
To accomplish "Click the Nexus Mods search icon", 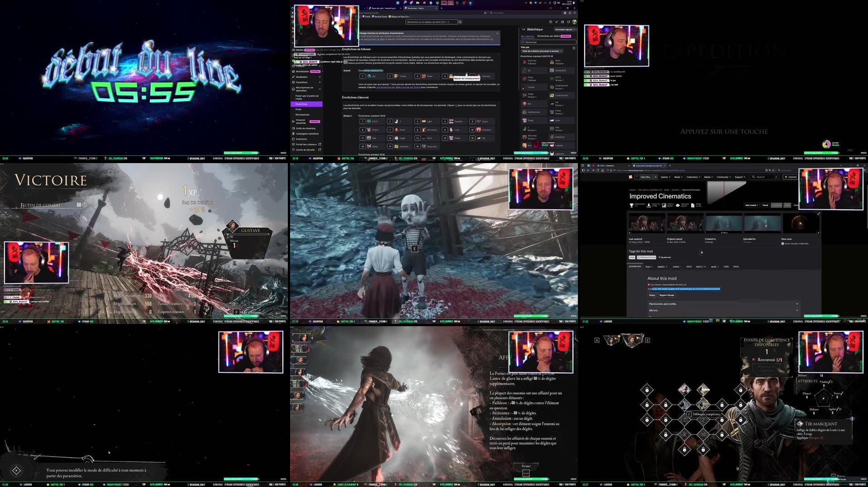I will [754, 177].
